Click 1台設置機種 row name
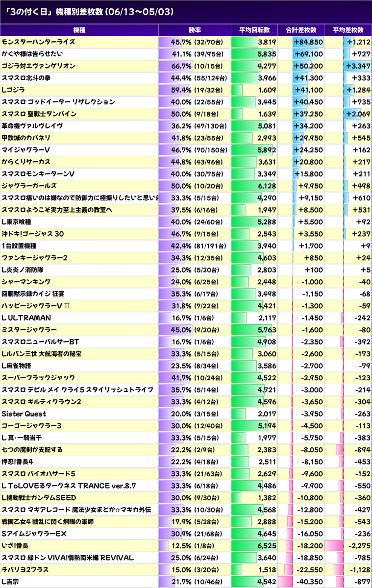 coord(19,246)
